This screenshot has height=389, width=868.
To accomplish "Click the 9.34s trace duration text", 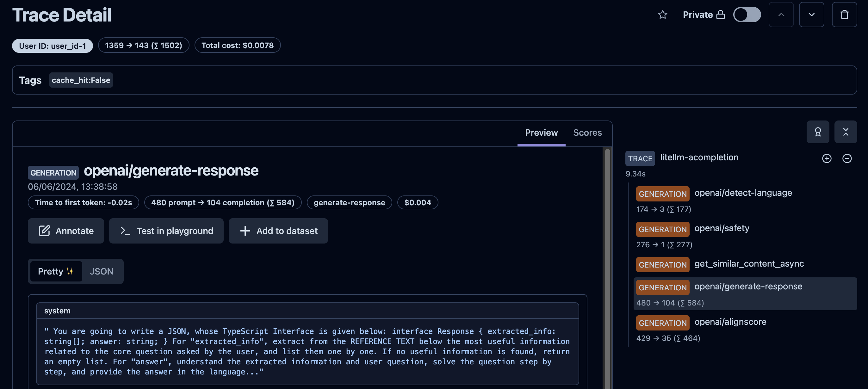I will click(x=635, y=174).
